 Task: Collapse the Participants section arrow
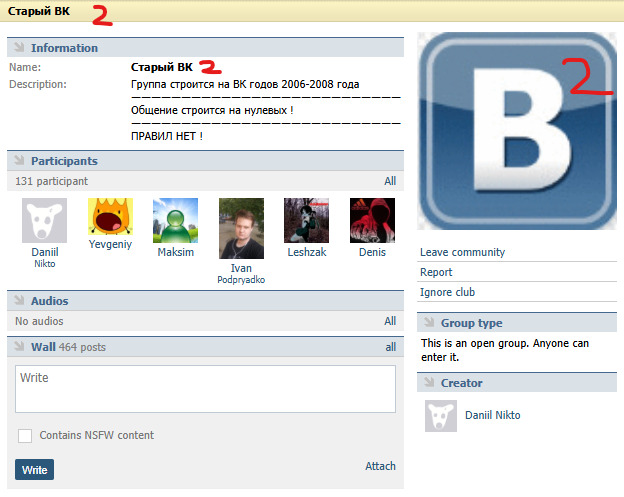pos(19,160)
